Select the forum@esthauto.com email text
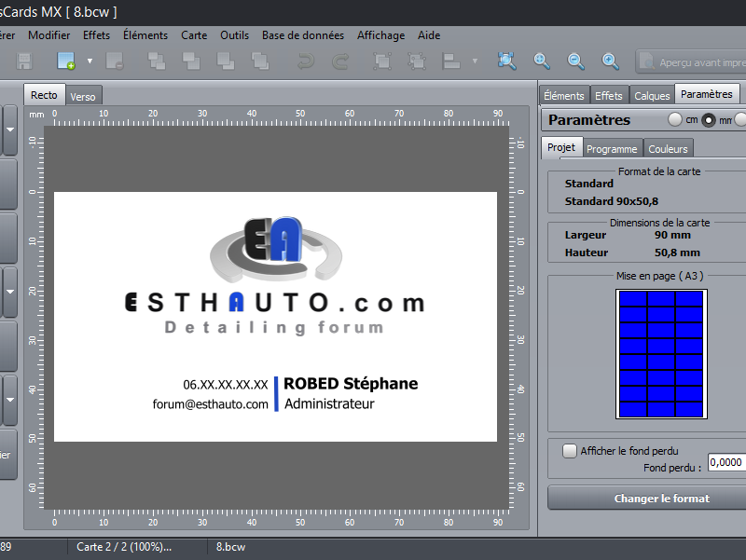The image size is (746, 560). click(211, 404)
